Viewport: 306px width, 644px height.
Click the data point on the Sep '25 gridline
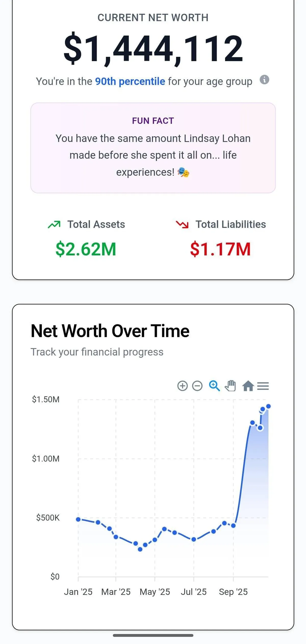click(233, 526)
